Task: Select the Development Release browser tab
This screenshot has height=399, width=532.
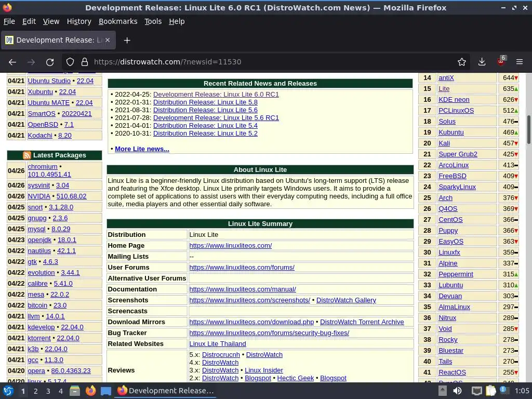Action: (x=58, y=40)
